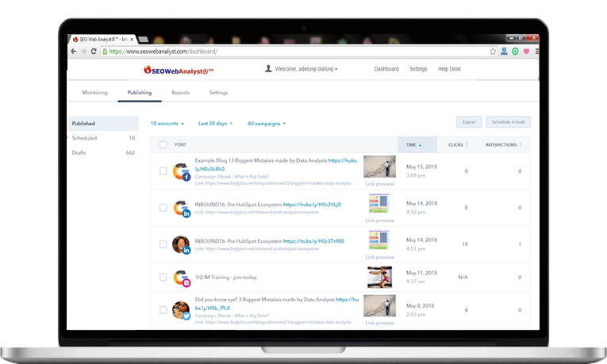The height and width of the screenshot is (364, 607).
Task: Click the browser back arrow
Action: (73, 52)
